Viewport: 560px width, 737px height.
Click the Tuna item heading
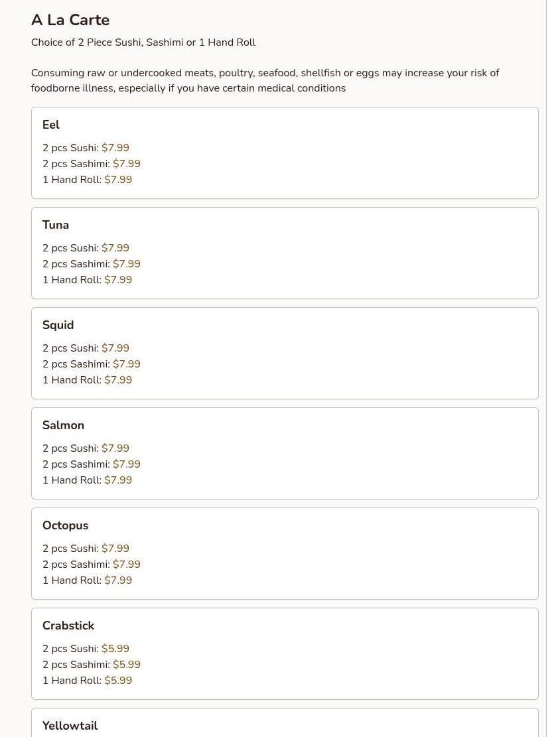56,225
